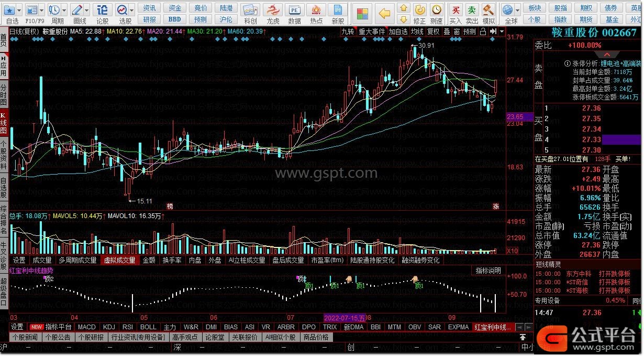The height and width of the screenshot is (356, 644).
Task: Expand the 周期 period dropdown arrow
Action: point(64,9)
